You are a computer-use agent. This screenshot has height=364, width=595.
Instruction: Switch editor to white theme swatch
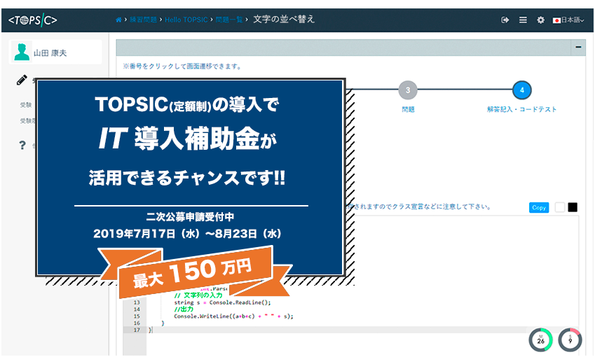(559, 207)
